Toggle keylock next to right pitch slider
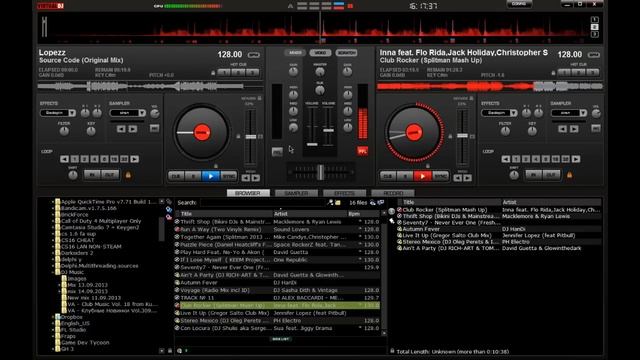 click(450, 136)
